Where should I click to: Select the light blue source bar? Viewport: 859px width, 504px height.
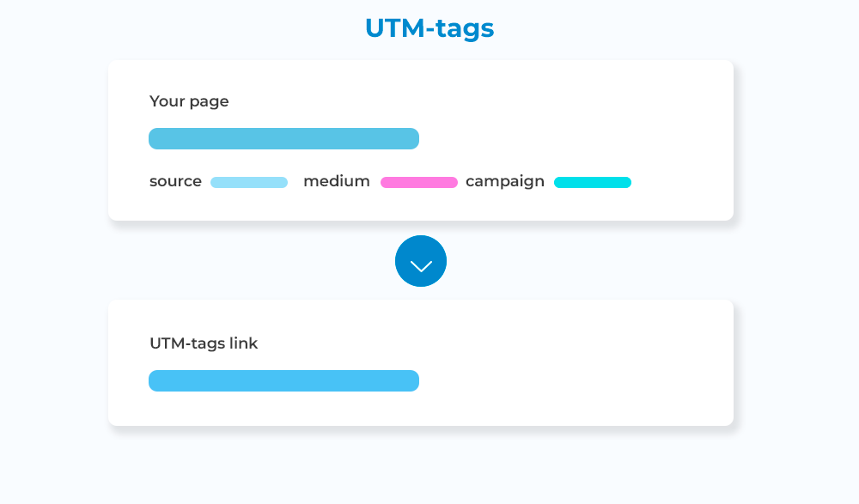click(249, 182)
